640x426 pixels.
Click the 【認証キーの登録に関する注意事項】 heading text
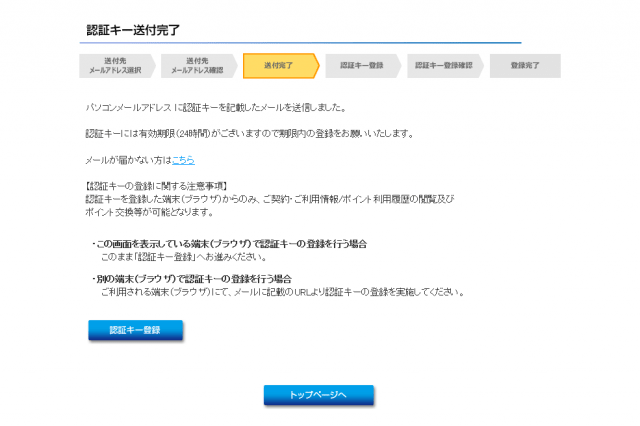click(x=156, y=186)
